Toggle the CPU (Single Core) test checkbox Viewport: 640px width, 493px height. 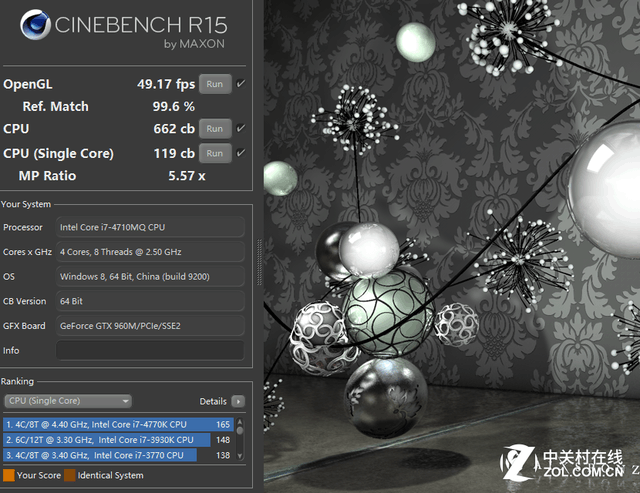(x=241, y=153)
